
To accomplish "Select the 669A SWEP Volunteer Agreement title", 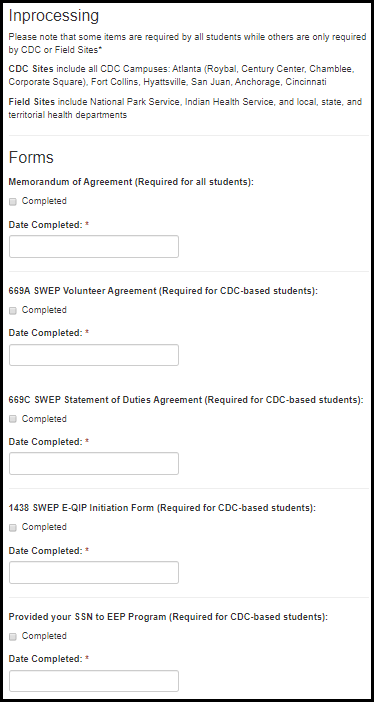I will pos(163,291).
